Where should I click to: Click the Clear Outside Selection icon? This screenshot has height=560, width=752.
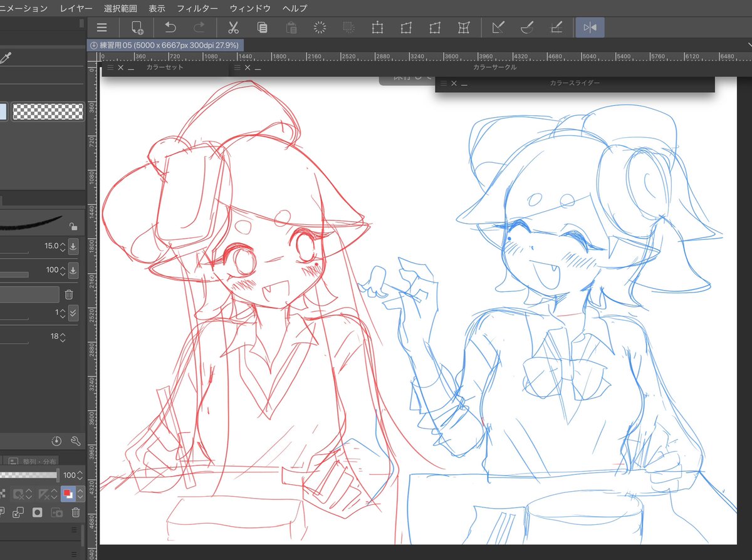(x=349, y=27)
